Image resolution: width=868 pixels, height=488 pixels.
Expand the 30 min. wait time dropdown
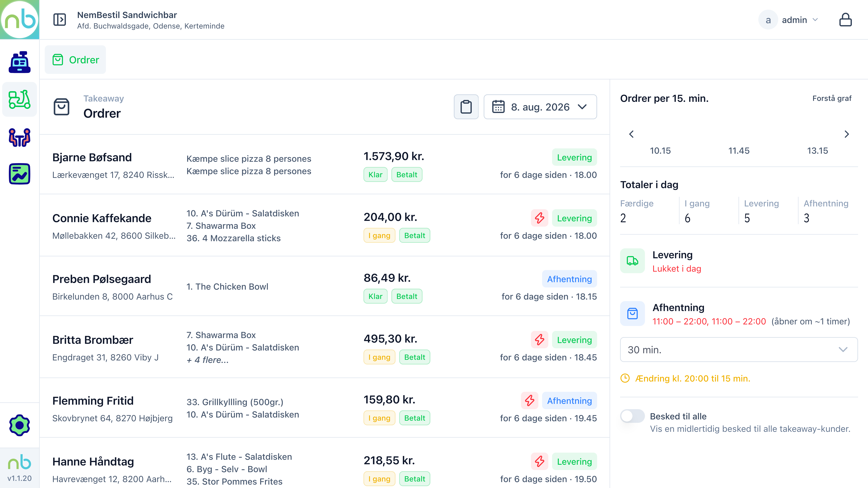pyautogui.click(x=739, y=350)
